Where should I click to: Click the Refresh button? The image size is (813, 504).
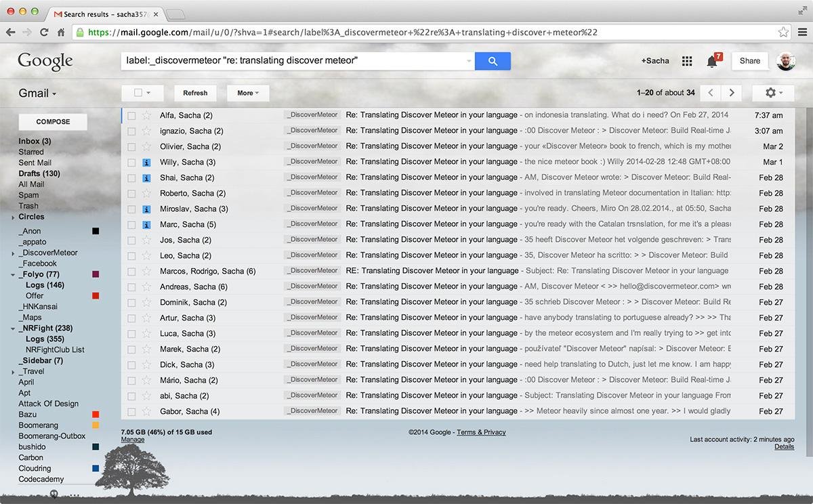click(195, 93)
